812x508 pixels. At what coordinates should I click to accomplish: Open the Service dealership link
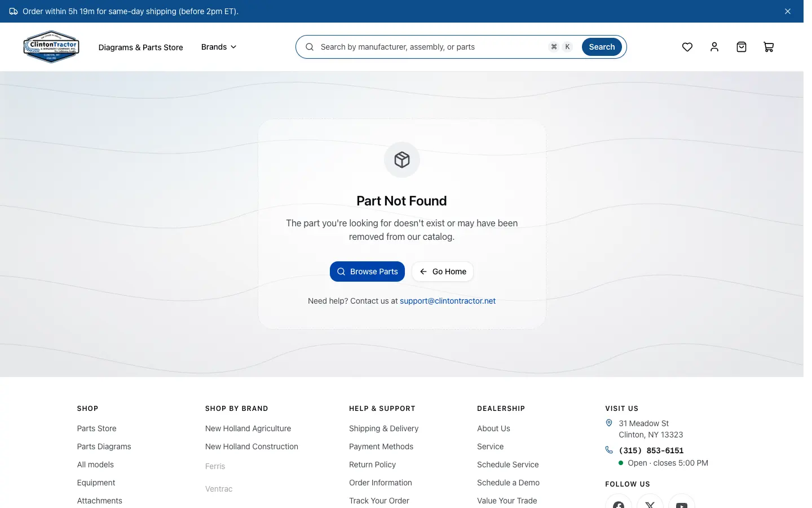point(491,446)
